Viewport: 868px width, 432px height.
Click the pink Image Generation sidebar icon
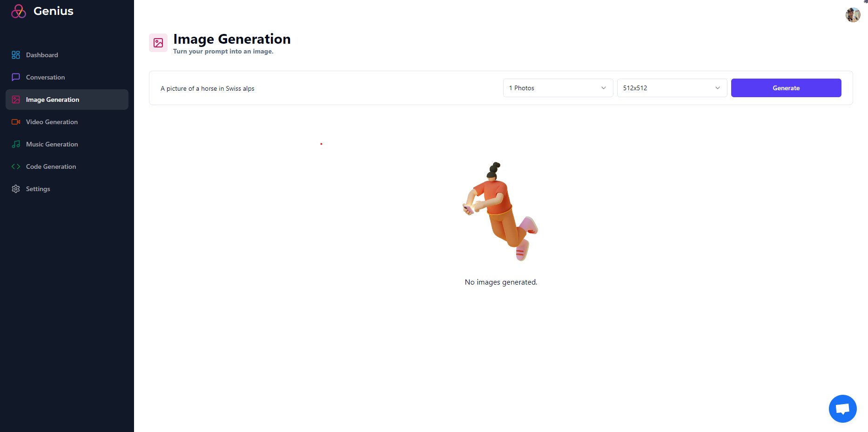(x=15, y=100)
